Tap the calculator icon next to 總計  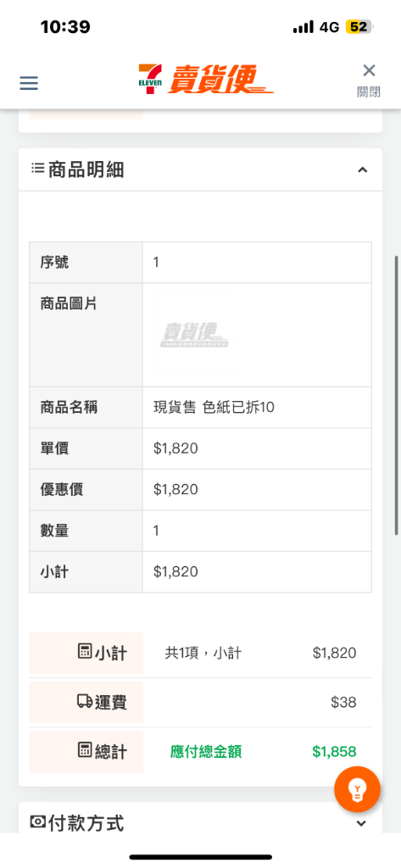84,751
